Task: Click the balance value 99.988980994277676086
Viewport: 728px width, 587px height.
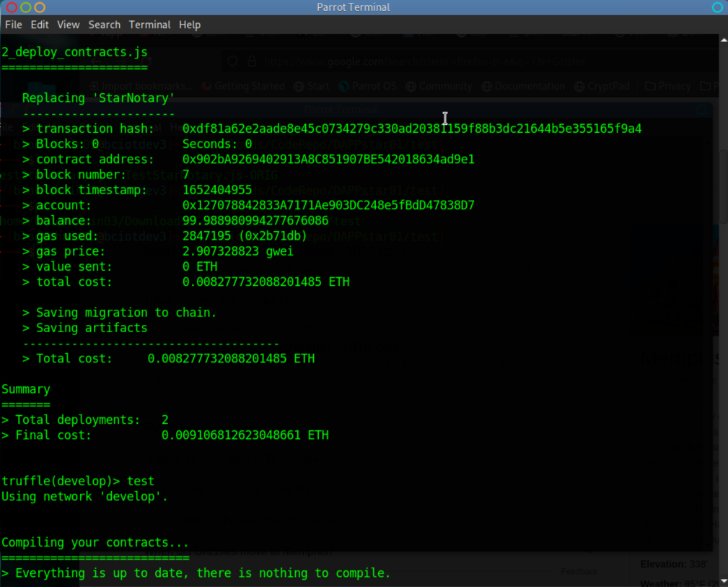Action: 255,221
